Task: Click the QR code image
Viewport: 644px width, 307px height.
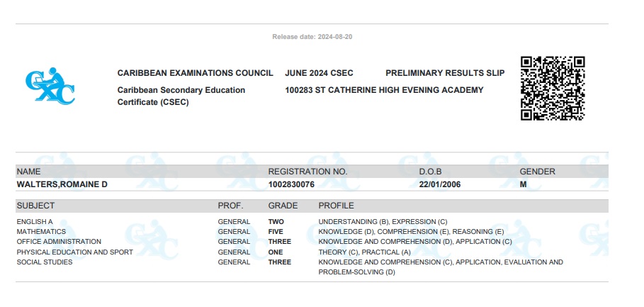Action: [x=553, y=89]
